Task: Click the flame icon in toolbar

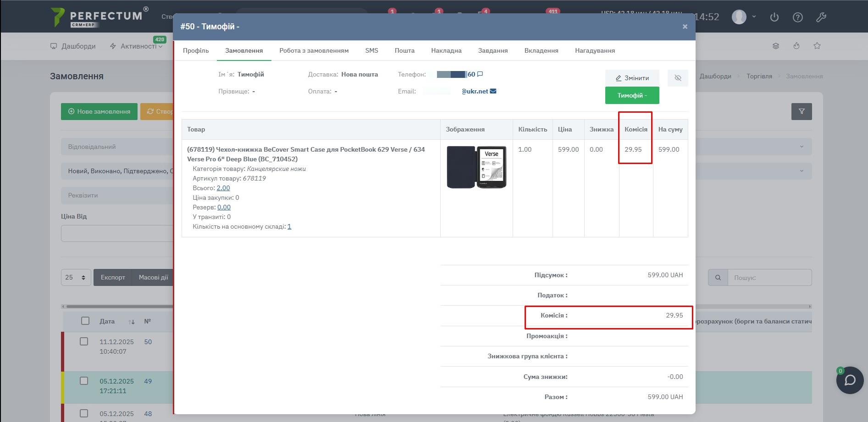Action: (x=796, y=46)
